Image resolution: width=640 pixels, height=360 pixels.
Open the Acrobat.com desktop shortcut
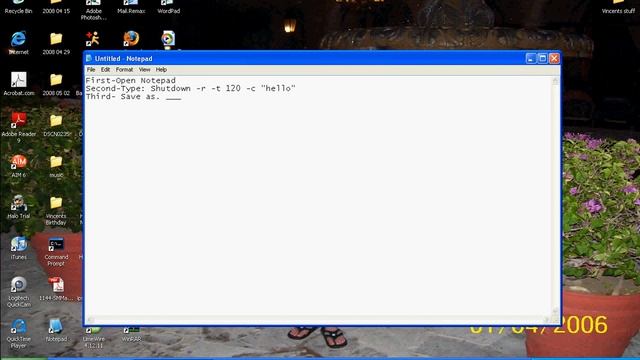point(18,84)
